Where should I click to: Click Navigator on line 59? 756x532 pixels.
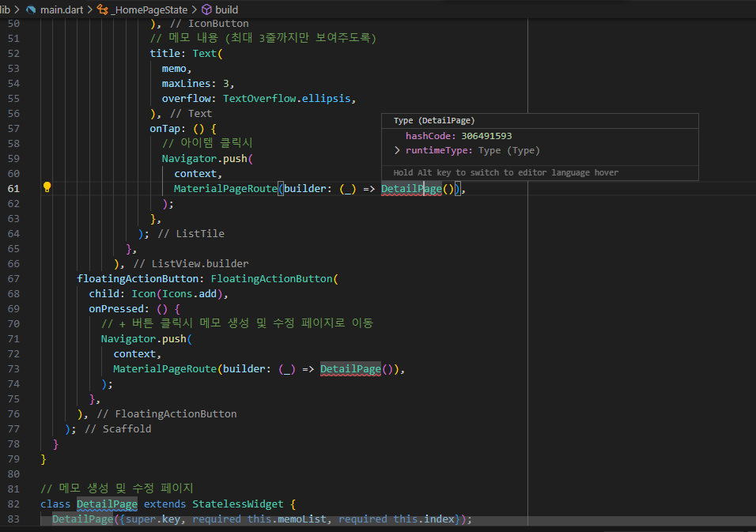[x=189, y=159]
